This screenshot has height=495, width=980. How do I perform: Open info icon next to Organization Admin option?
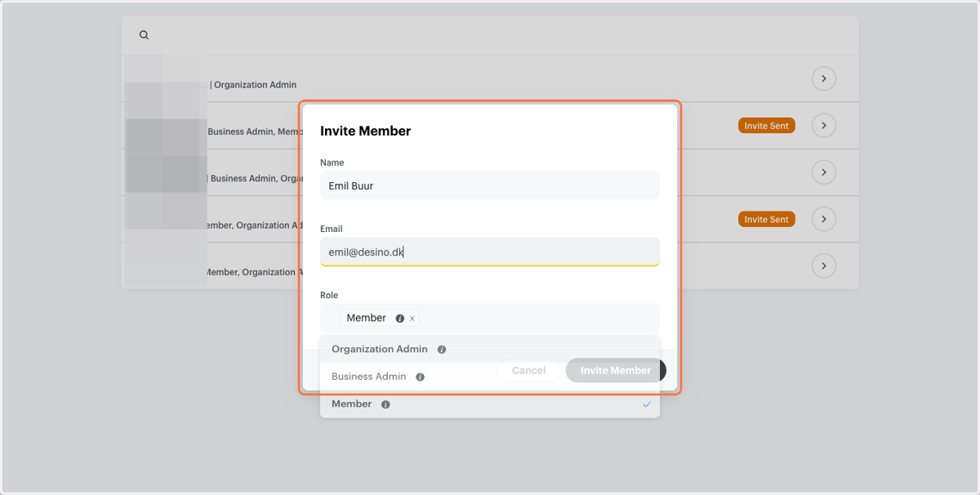click(x=442, y=350)
